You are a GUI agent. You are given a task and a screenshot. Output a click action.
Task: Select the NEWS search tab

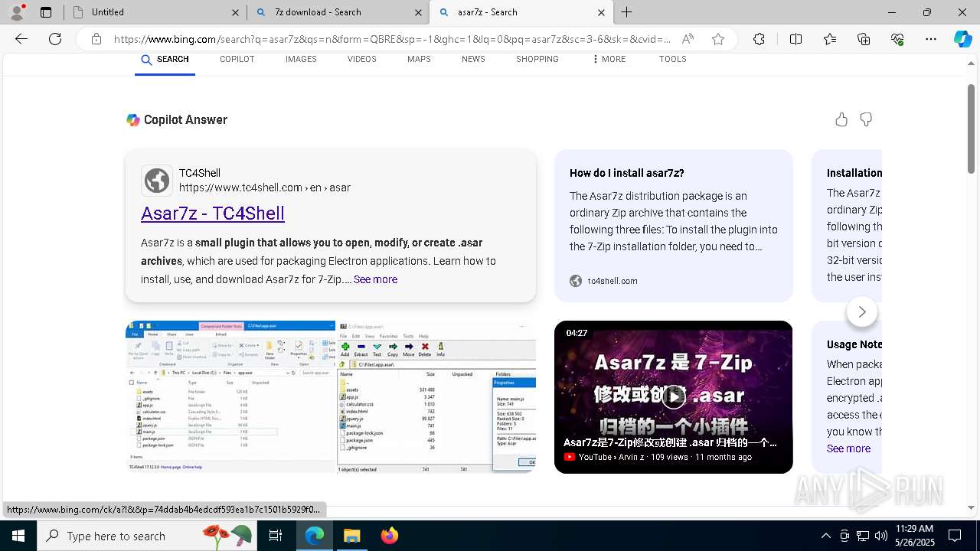coord(473,59)
